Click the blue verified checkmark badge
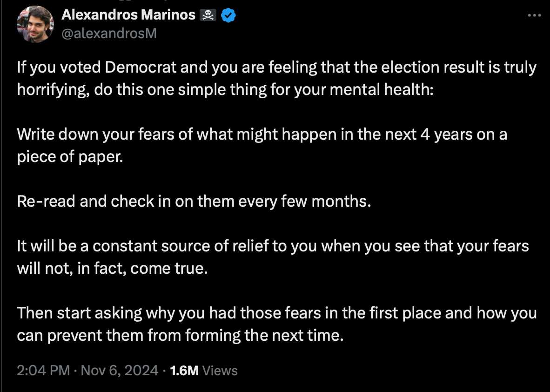 [228, 15]
